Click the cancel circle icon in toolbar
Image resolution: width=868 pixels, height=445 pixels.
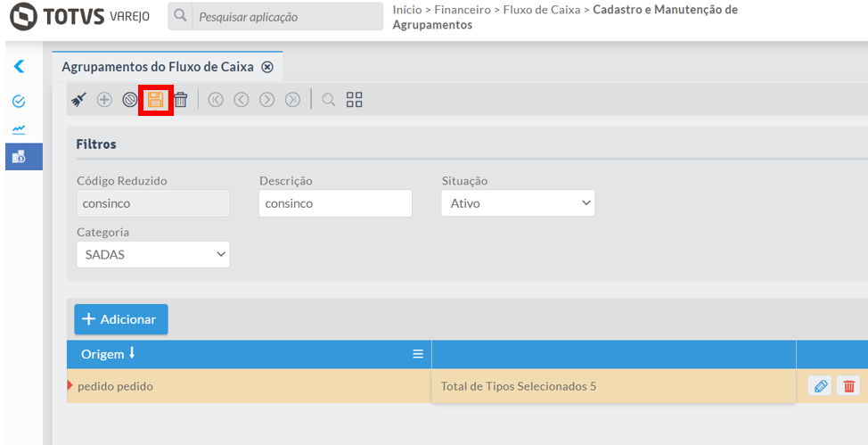point(129,100)
